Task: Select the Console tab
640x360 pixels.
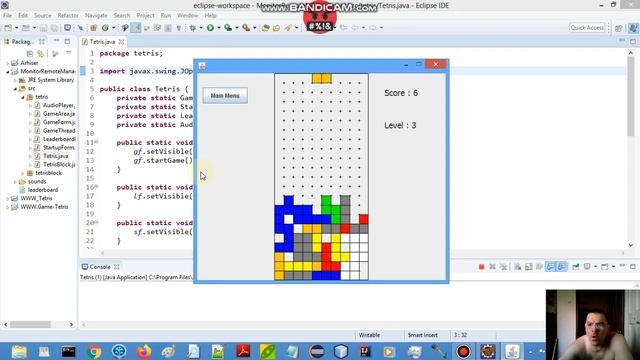Action: click(100, 267)
